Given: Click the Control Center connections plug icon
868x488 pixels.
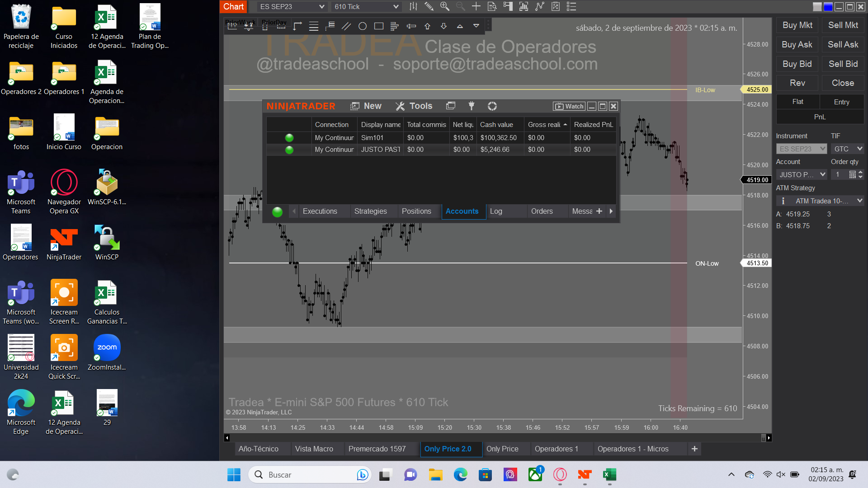Looking at the screenshot, I should pos(472,106).
